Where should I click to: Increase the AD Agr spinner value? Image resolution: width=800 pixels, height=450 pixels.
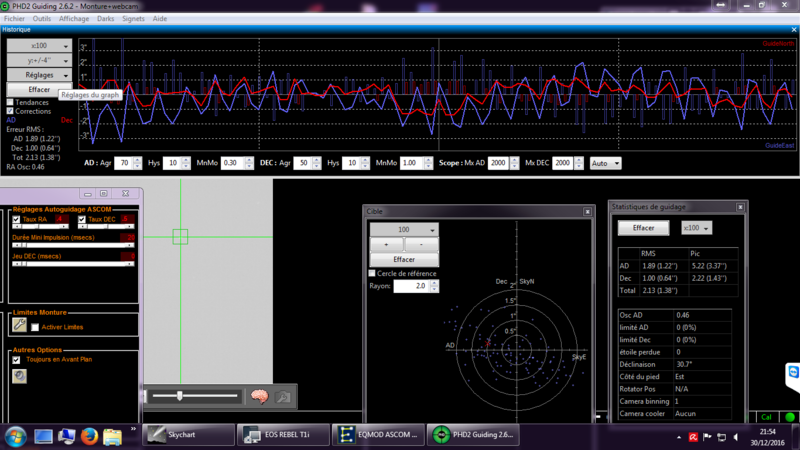click(x=137, y=160)
